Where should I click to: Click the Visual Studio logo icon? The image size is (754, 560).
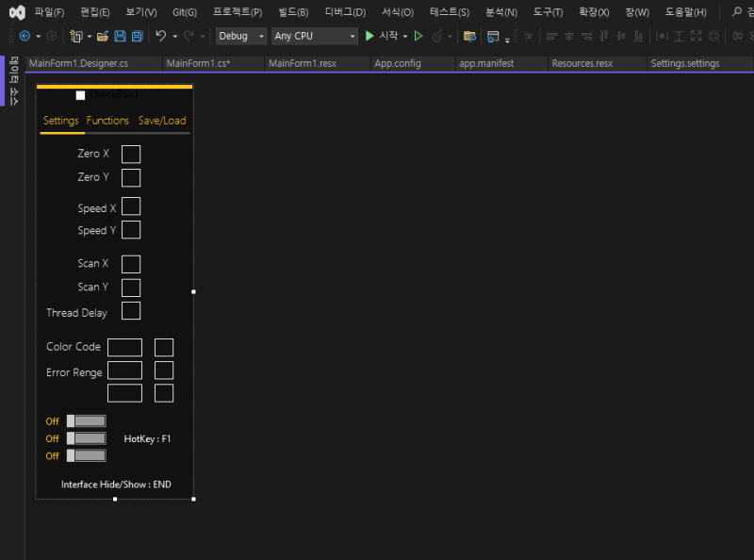click(16, 12)
